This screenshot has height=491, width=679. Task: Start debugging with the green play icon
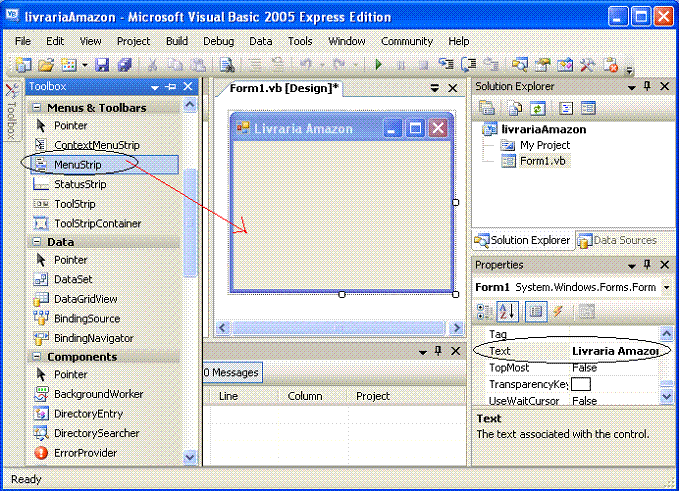coord(379,65)
